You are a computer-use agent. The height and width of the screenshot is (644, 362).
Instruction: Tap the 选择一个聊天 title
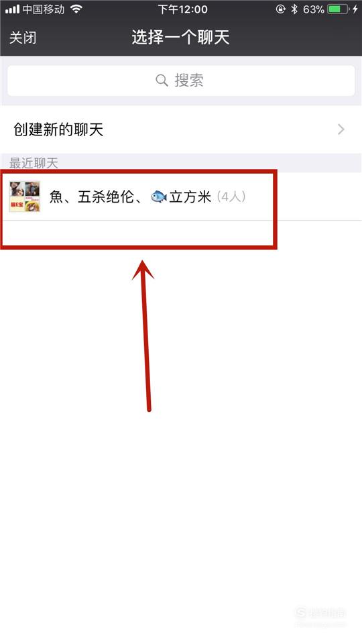coord(180,38)
